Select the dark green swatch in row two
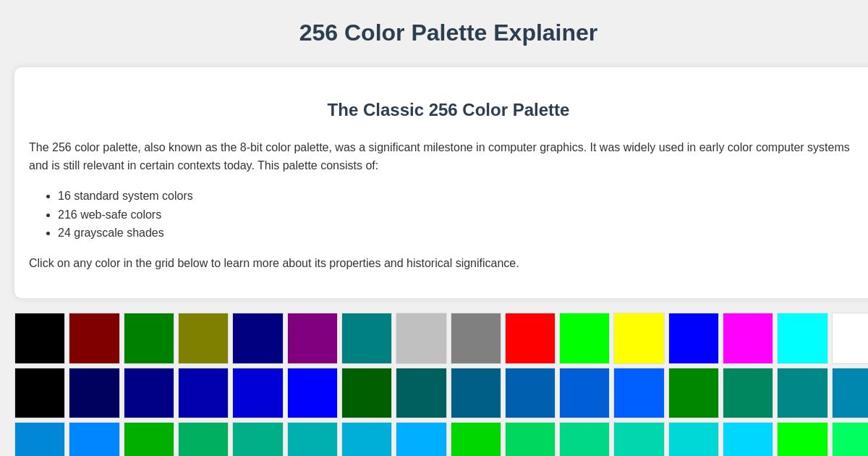 tap(367, 393)
